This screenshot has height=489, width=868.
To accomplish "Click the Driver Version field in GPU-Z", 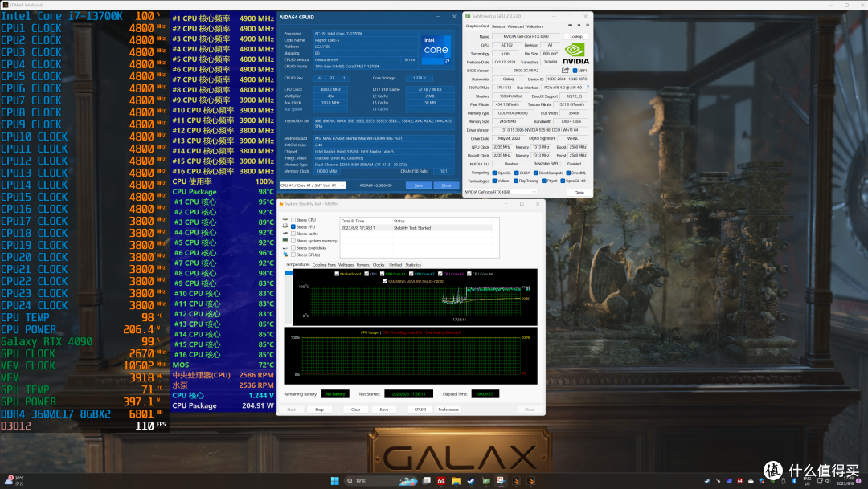I will pyautogui.click(x=540, y=130).
